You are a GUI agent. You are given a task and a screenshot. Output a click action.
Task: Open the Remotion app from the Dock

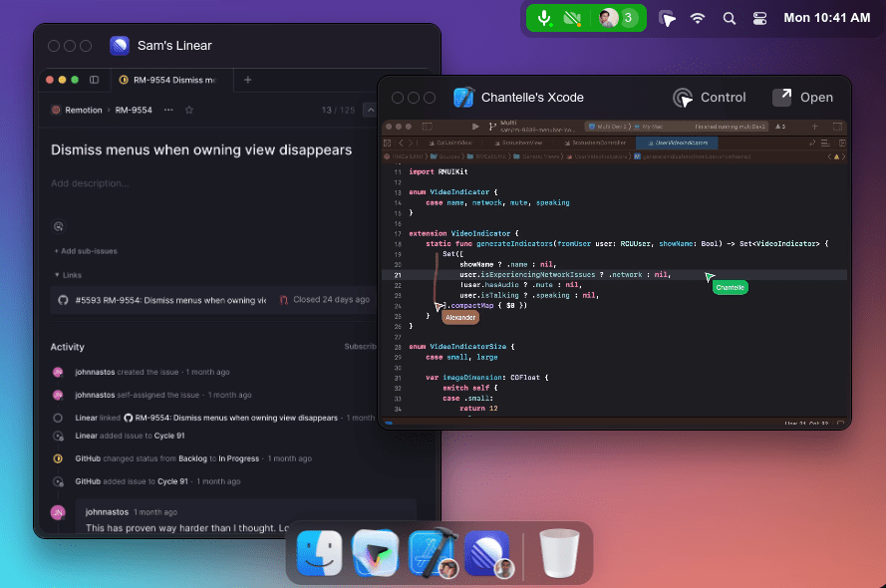pos(375,553)
